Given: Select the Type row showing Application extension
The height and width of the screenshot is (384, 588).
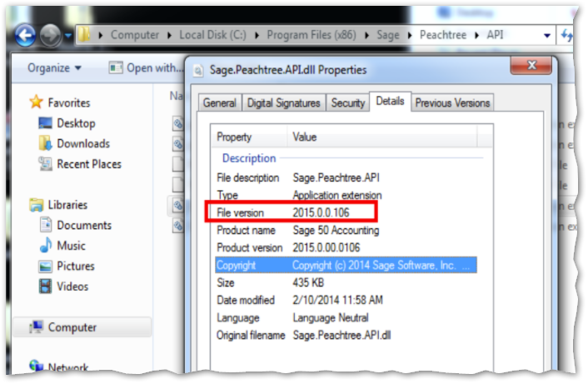Looking at the screenshot, I should coord(346,196).
